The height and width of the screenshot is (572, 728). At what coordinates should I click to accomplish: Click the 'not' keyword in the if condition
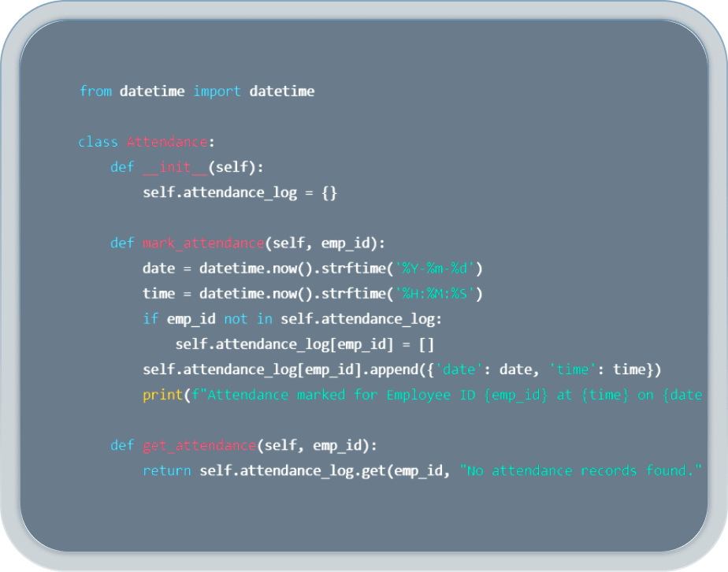pos(236,319)
